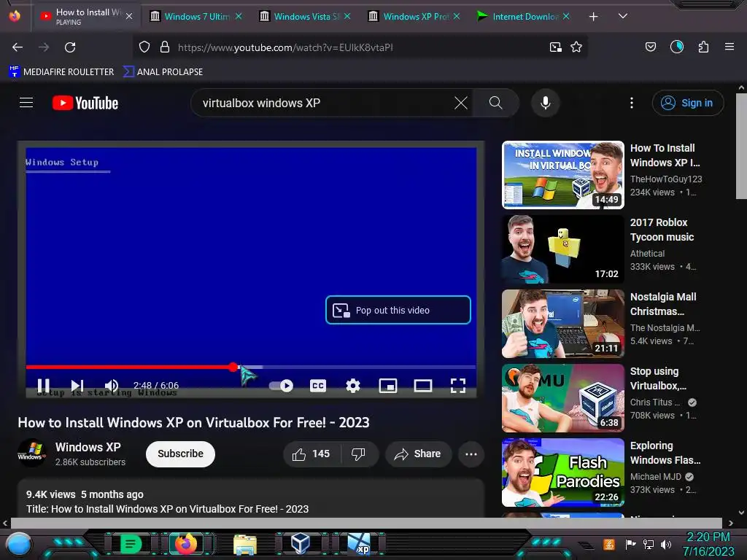Open Firefox application hamburger menu
Screen dimensions: 747x560
[x=729, y=47]
